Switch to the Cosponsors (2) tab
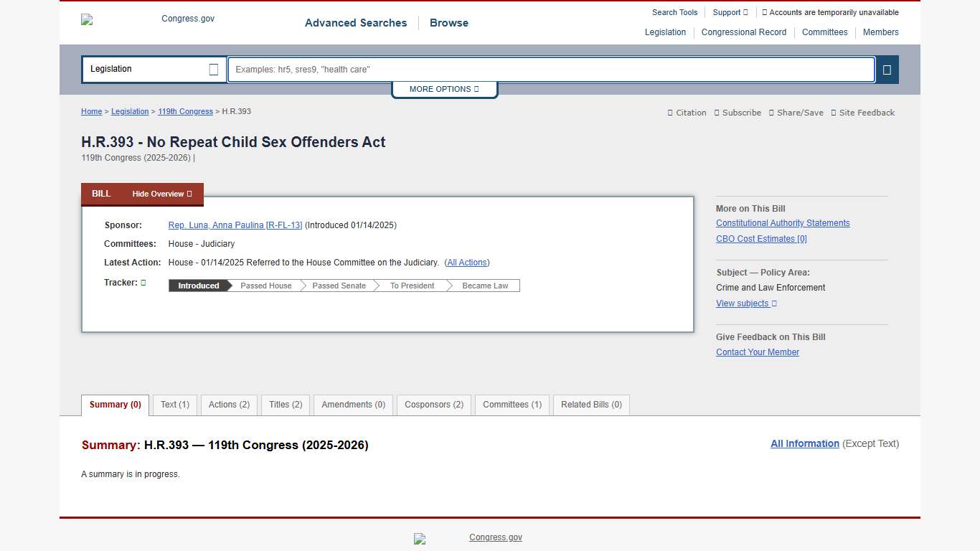The width and height of the screenshot is (980, 551). 433,405
